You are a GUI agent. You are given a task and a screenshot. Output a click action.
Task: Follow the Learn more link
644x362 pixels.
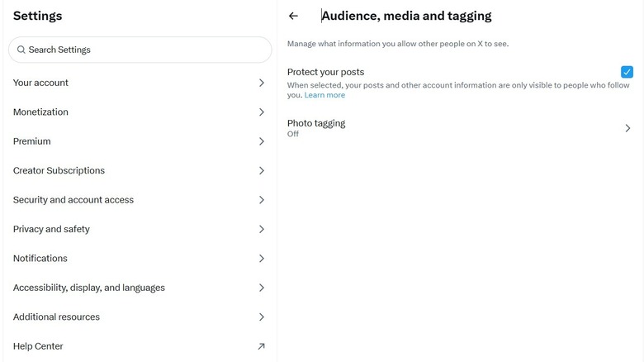pos(324,95)
